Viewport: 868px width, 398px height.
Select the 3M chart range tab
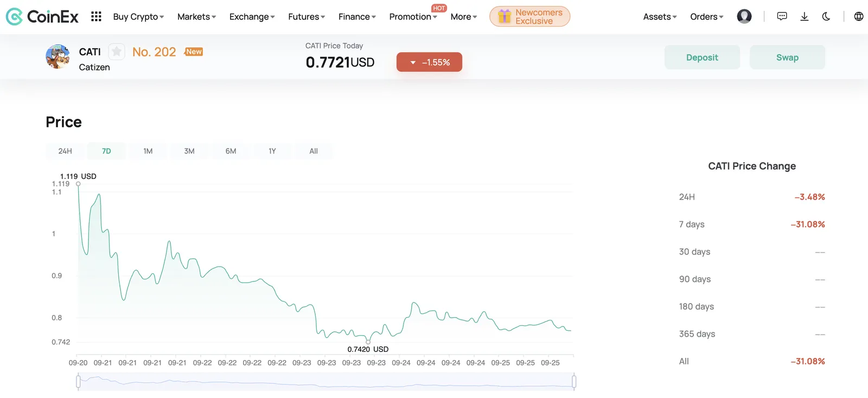click(189, 151)
